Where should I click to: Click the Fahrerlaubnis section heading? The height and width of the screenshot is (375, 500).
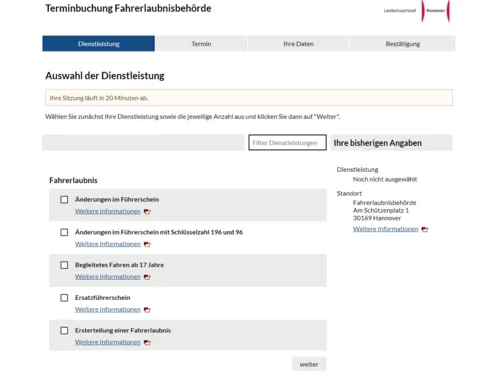click(73, 180)
